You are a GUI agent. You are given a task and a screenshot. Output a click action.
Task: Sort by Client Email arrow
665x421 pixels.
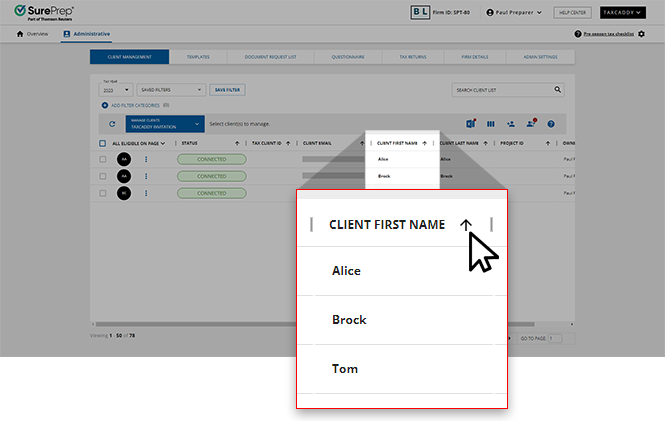pos(362,143)
